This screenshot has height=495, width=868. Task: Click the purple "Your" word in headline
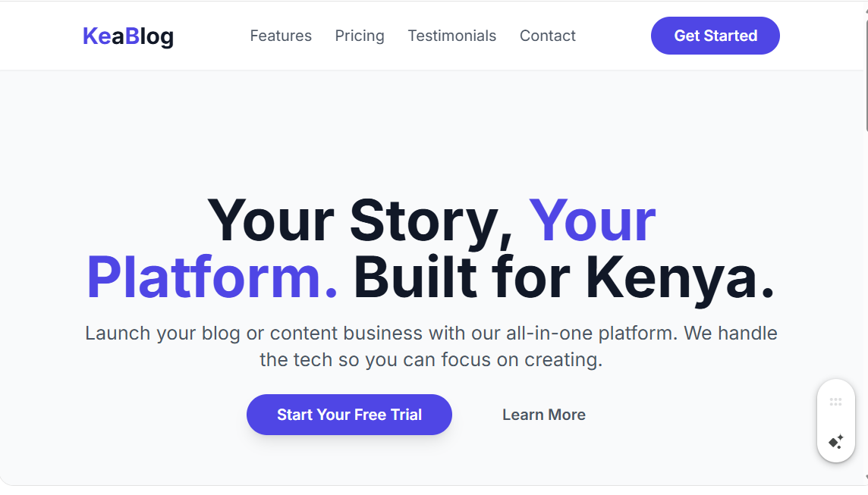[x=592, y=221]
